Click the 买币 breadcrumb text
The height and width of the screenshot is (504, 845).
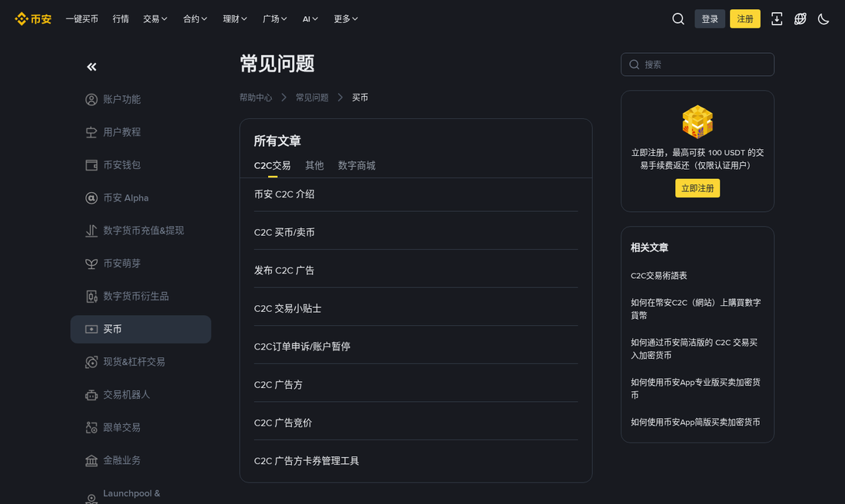(x=360, y=98)
